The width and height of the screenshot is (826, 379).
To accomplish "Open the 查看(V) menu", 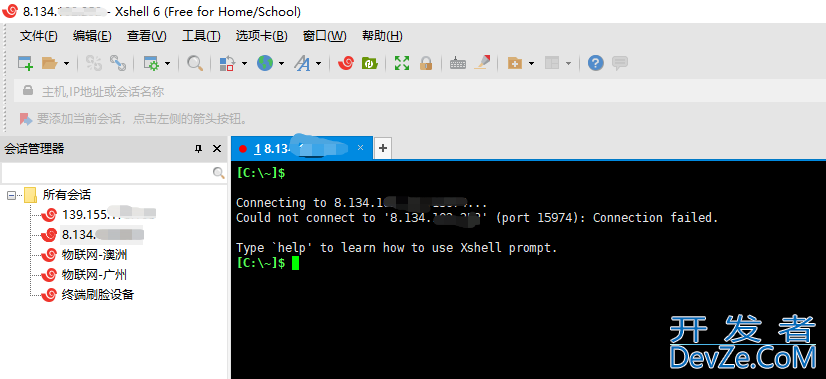I will point(146,36).
